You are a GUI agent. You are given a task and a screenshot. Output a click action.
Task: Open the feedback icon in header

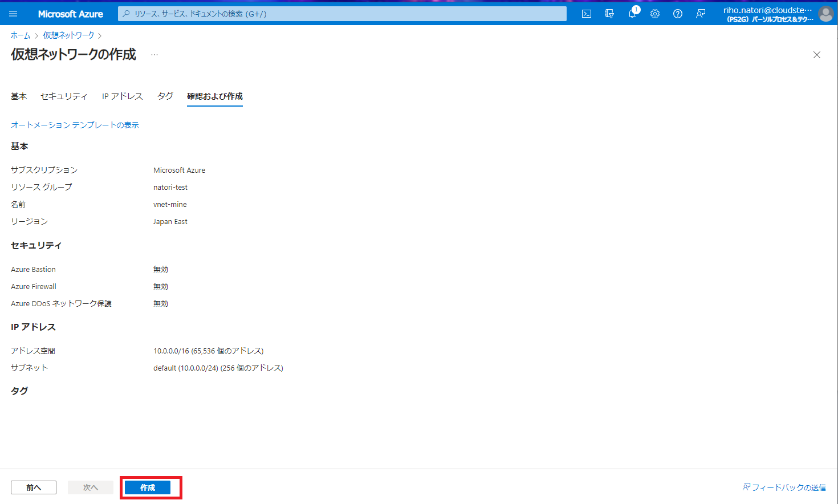701,14
